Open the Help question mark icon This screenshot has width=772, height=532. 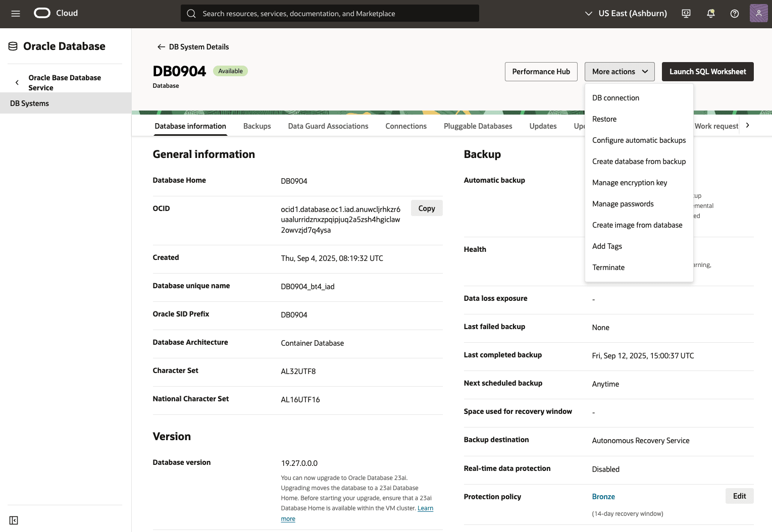[734, 14]
